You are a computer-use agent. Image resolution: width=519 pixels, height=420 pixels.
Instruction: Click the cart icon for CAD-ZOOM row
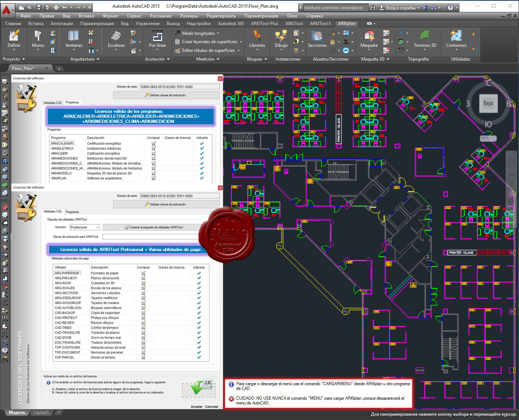[x=143, y=337]
